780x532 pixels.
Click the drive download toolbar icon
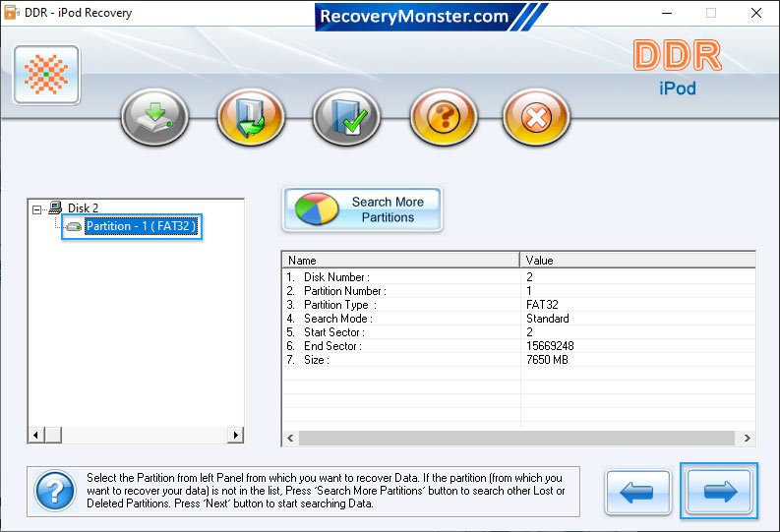pyautogui.click(x=154, y=117)
